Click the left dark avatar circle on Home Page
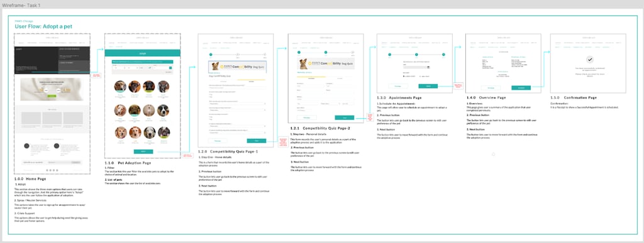Screen dimensions: 644x243 pyautogui.click(x=26, y=146)
